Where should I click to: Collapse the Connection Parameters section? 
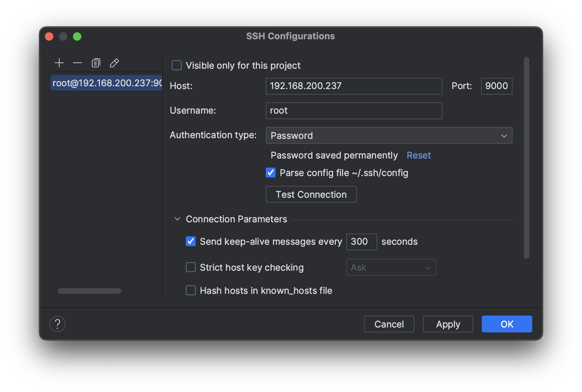[x=177, y=219]
